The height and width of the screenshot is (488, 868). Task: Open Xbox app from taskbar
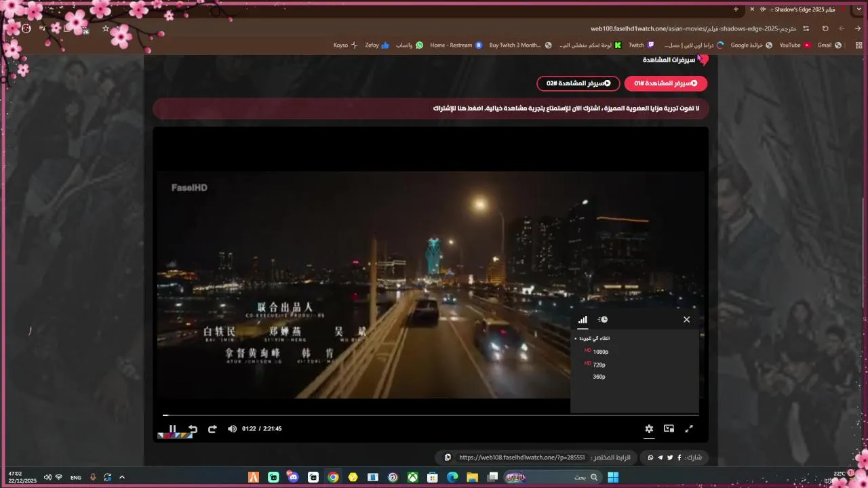coord(412,477)
